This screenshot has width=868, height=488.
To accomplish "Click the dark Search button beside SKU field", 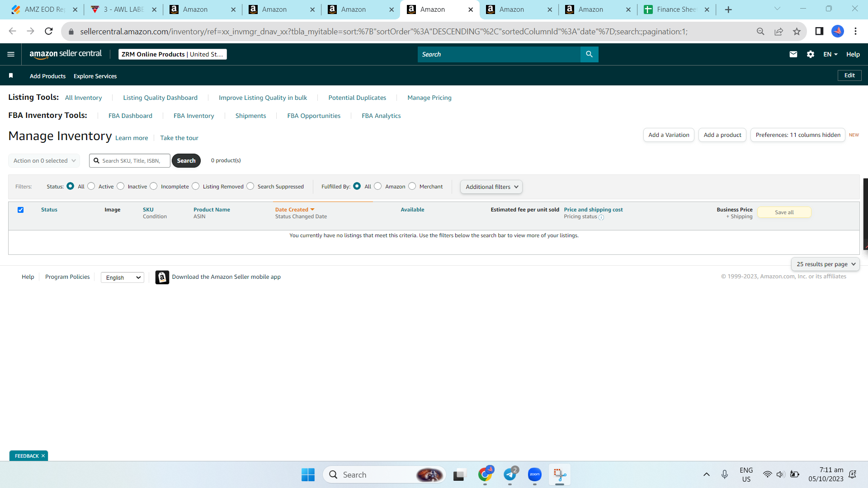I will click(186, 160).
